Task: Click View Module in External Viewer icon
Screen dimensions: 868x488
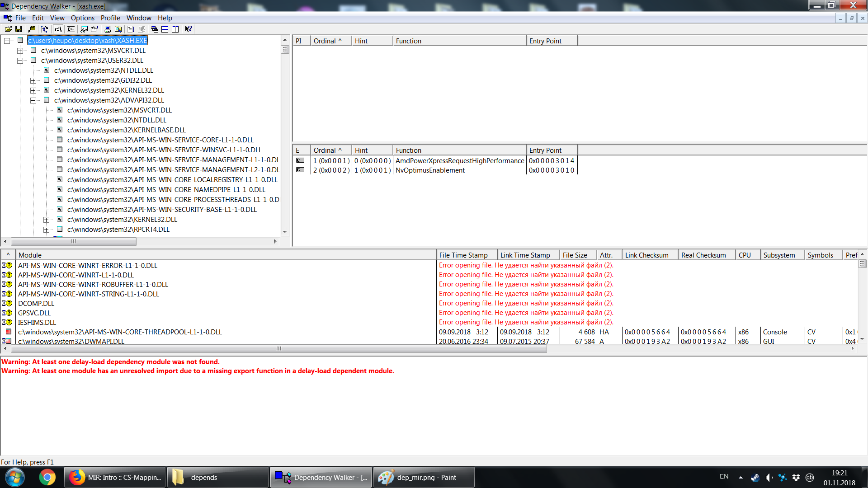Action: tap(84, 29)
